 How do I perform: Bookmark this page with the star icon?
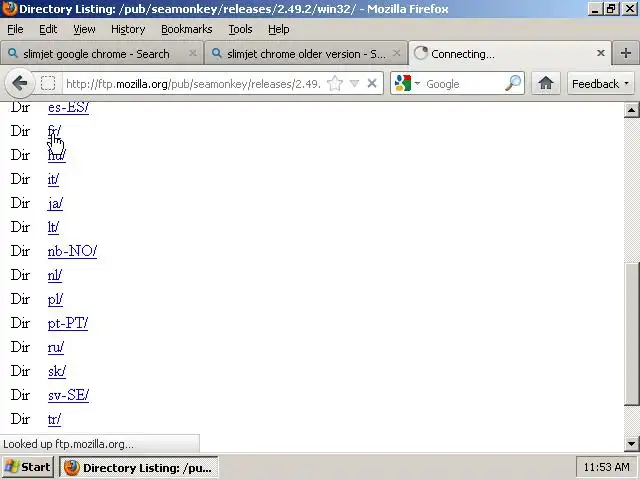click(335, 84)
